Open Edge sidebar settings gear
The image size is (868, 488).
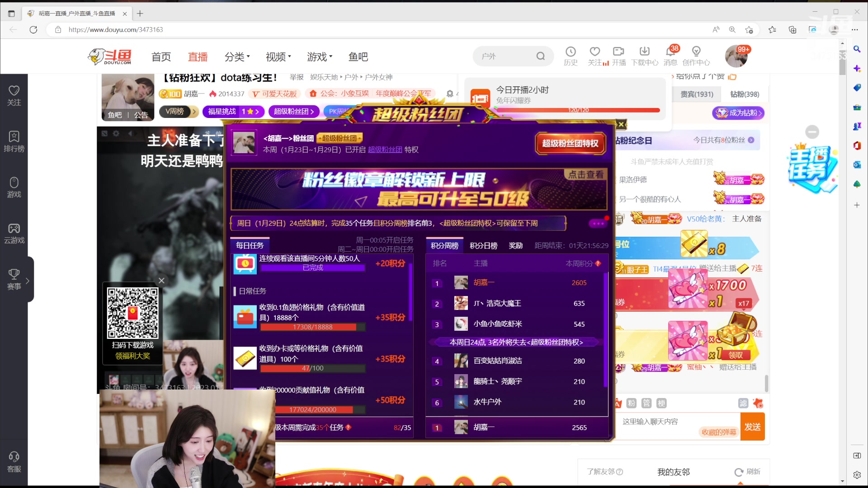(x=857, y=475)
